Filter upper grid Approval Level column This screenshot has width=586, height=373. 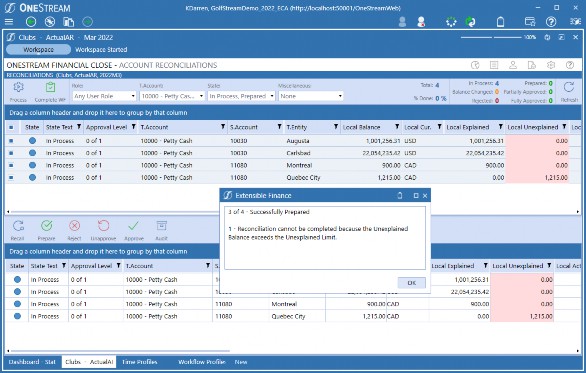133,127
